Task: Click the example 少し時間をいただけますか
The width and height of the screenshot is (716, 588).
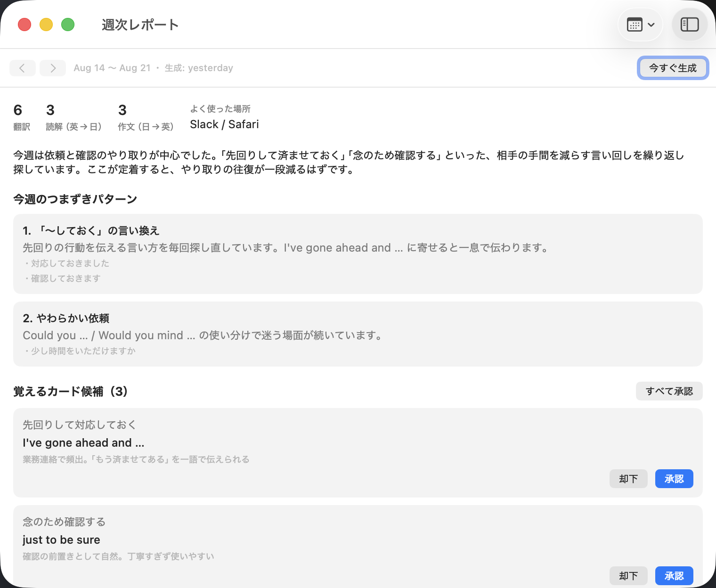Action: coord(83,351)
